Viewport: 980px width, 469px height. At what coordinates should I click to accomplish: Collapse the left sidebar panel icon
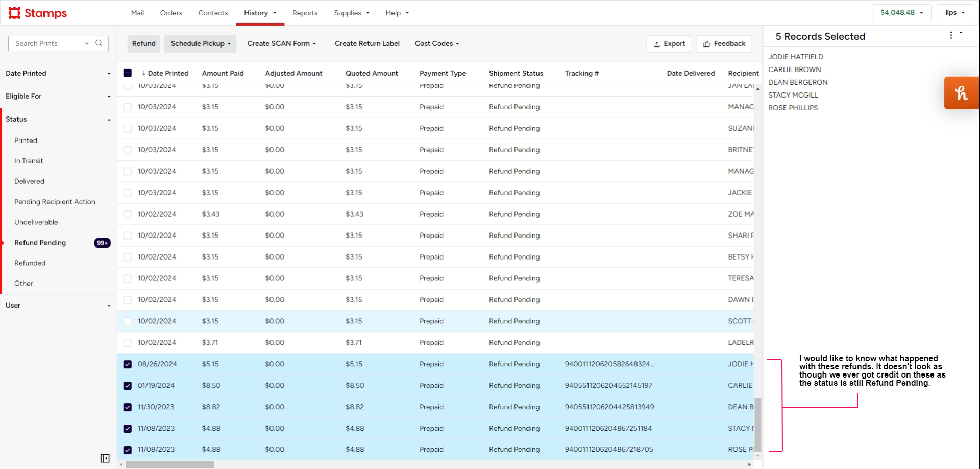(105, 458)
